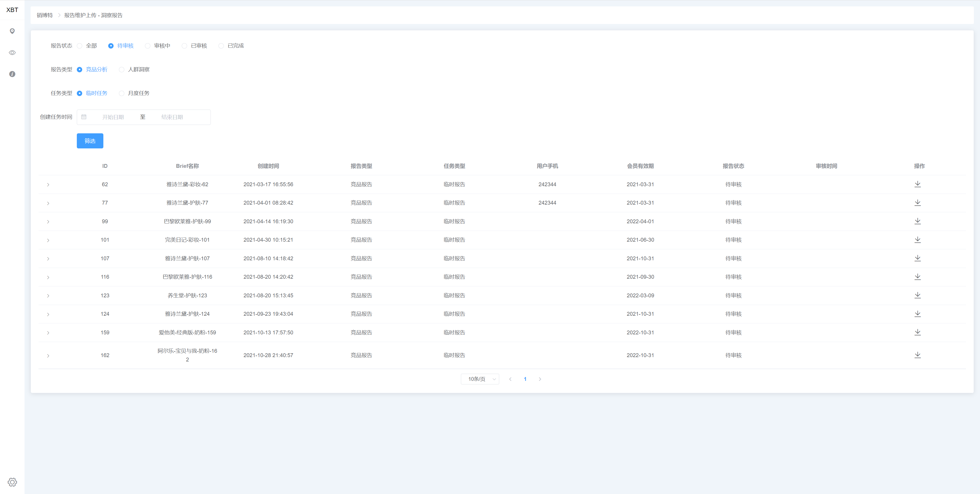Image resolution: width=980 pixels, height=494 pixels.
Task: Click 报告维护上传 - 洞察报告 breadcrumb
Action: 93,15
